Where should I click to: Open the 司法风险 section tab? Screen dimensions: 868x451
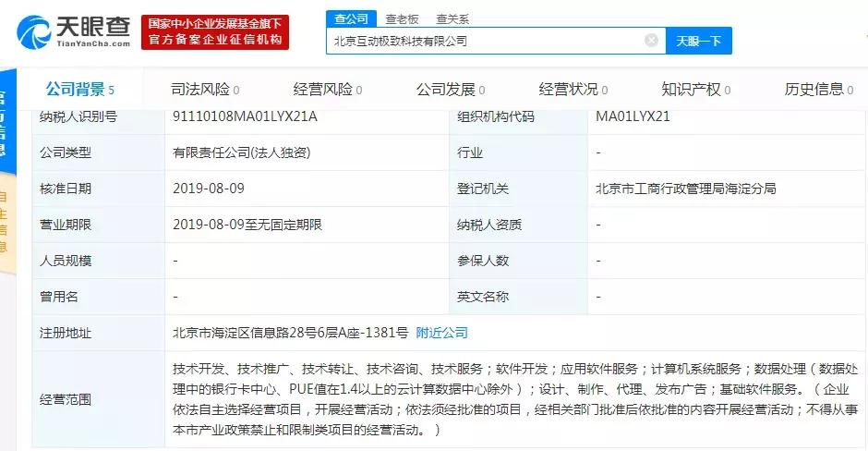(x=205, y=90)
